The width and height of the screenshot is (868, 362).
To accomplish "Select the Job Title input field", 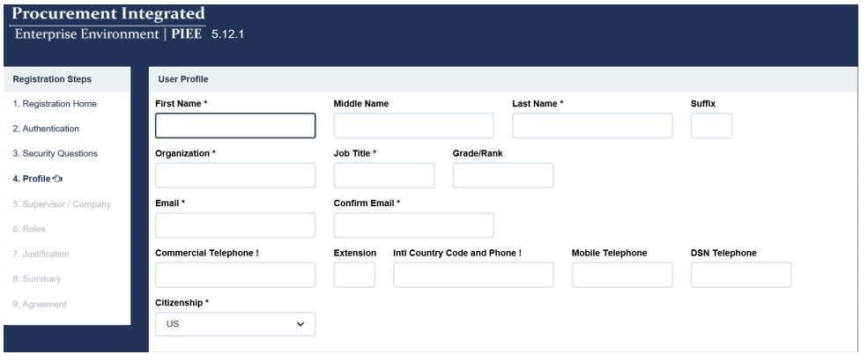I will (x=384, y=175).
